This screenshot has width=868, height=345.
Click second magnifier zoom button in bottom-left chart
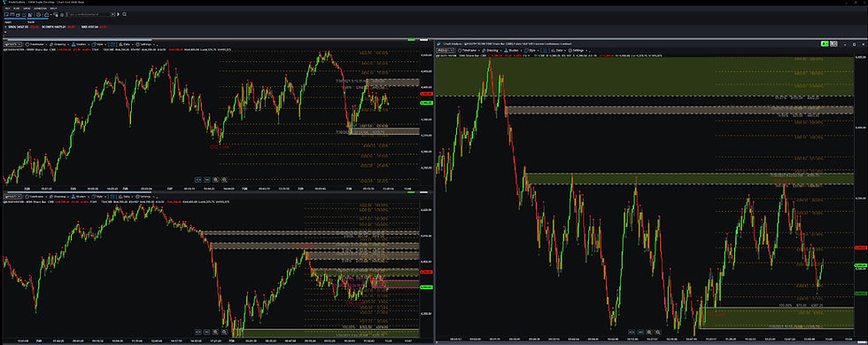223,332
